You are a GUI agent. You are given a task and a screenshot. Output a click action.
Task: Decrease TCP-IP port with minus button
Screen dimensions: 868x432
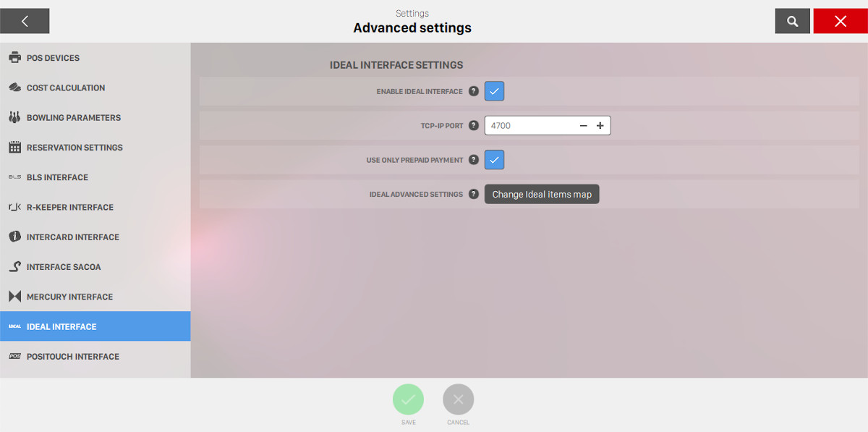(583, 126)
